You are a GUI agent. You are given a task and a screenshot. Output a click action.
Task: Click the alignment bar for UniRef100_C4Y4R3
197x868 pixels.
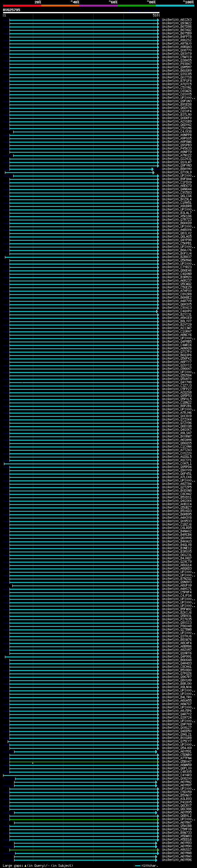81,775
